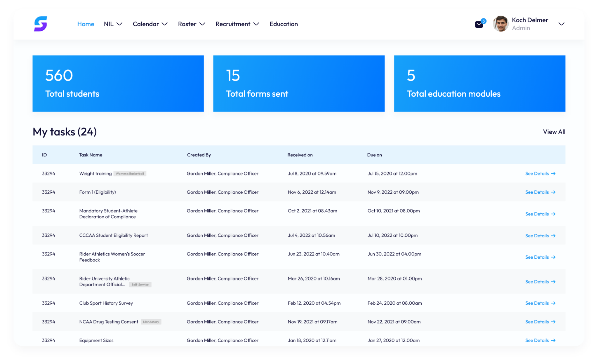
Task: Open the Roster dropdown menu
Action: pos(191,24)
